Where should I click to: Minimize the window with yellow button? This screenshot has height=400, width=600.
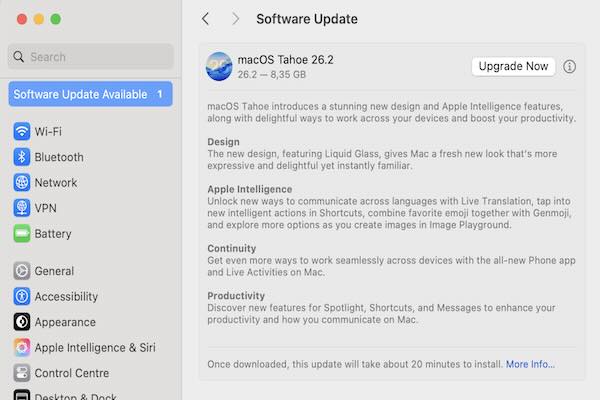pyautogui.click(x=38, y=19)
